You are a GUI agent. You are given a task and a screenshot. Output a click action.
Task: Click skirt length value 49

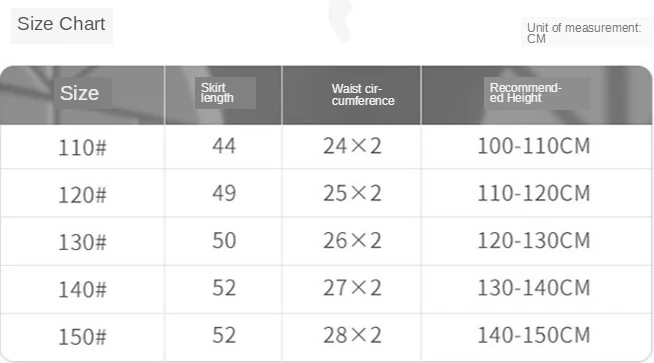tap(224, 193)
